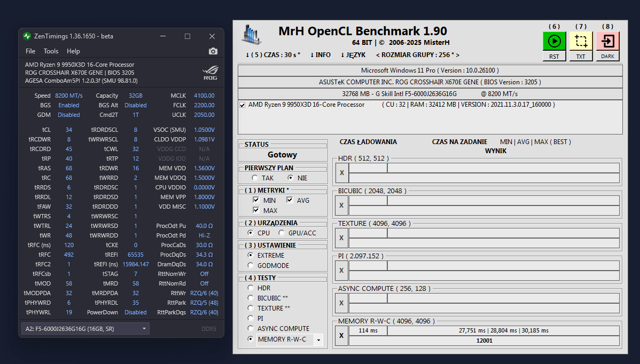Take a ZenTimings screenshot with camera icon
Viewport: 640px width, 364px height.
[213, 51]
